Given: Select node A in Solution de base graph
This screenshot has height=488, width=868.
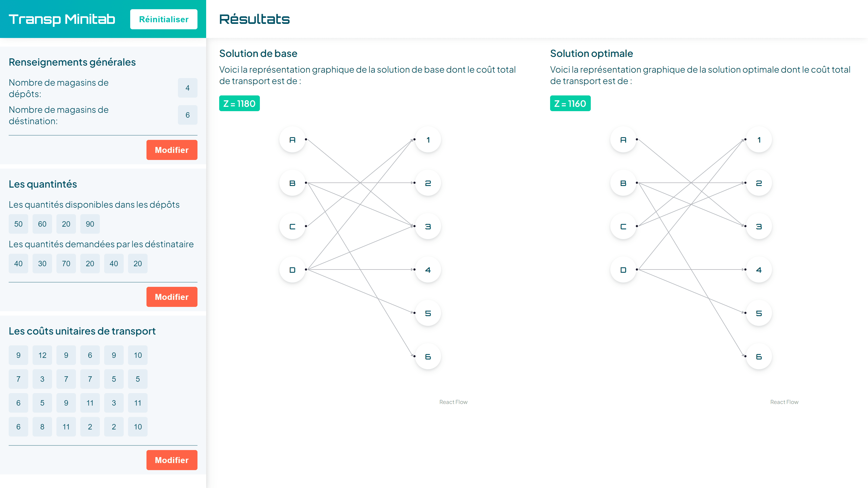Looking at the screenshot, I should coord(292,139).
